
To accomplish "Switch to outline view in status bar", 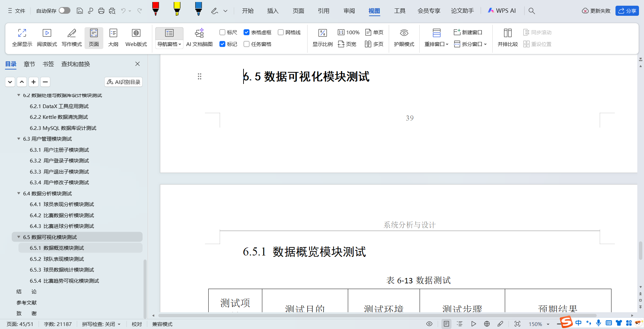I will [x=460, y=324].
